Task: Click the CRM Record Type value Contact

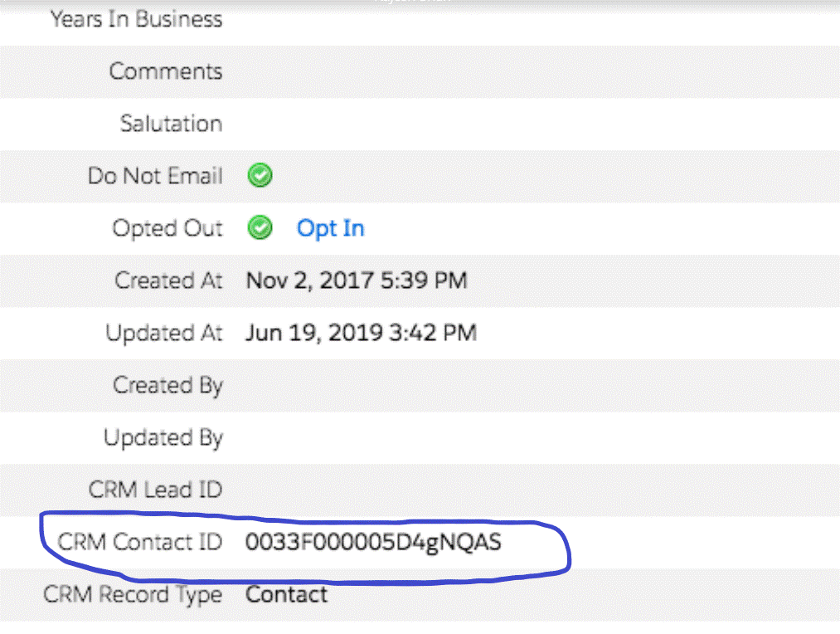Action: (x=286, y=594)
